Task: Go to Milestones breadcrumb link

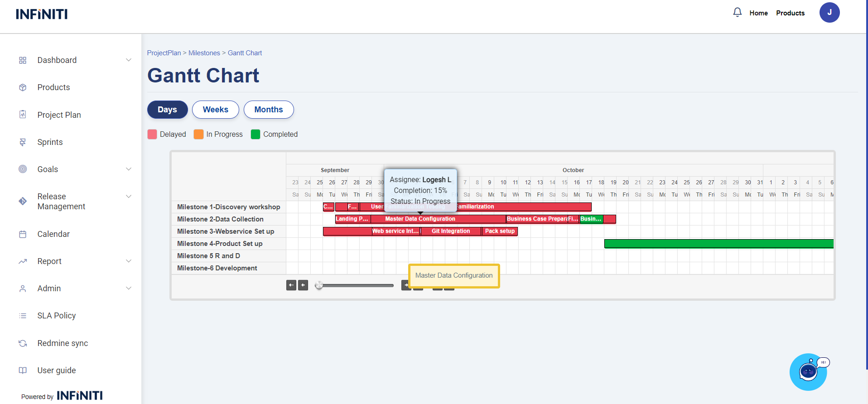Action: (204, 53)
